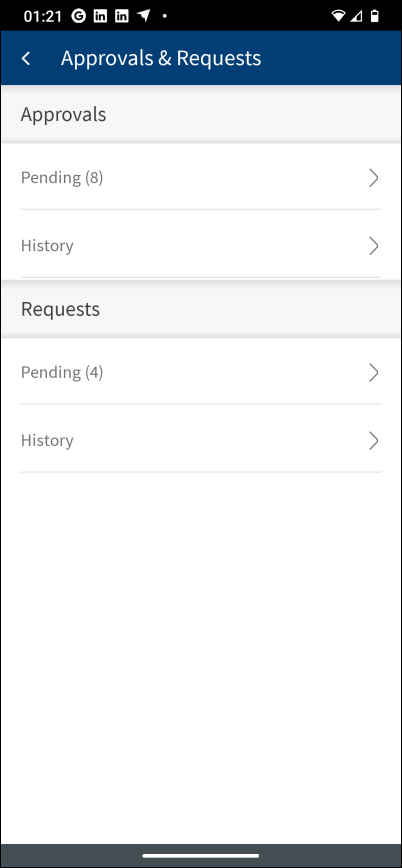This screenshot has width=402, height=868.
Task: Open History under Requests
Action: [x=201, y=439]
